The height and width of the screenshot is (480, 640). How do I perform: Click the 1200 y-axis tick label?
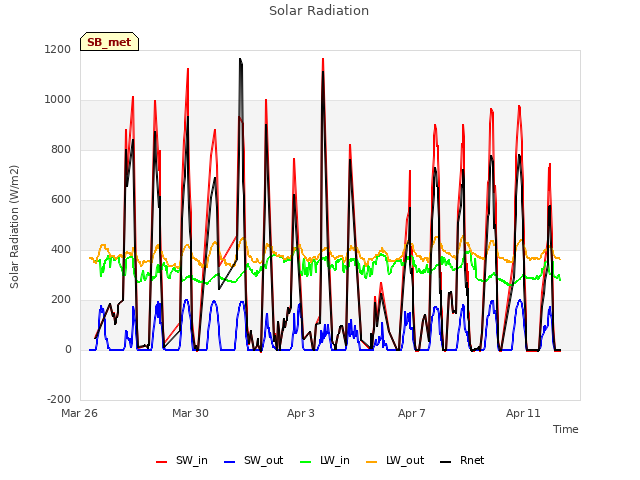click(x=58, y=49)
